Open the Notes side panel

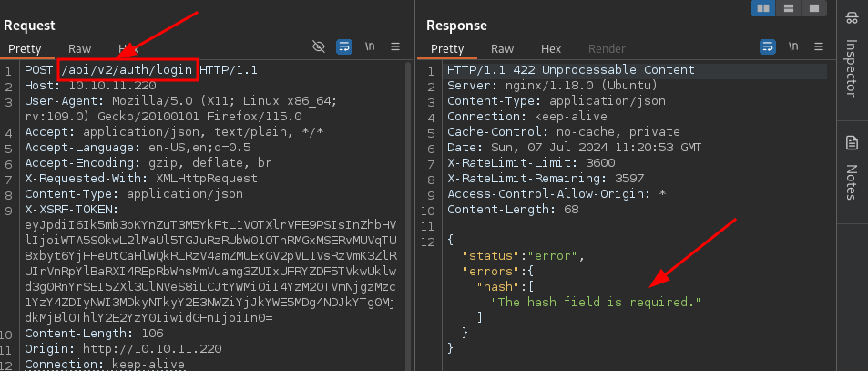tap(851, 168)
